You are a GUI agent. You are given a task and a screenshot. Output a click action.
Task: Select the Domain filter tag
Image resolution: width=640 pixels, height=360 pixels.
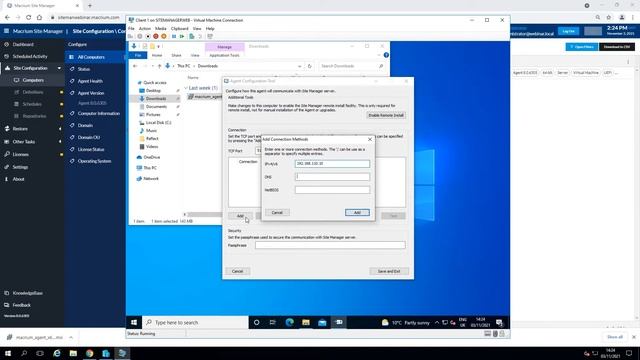point(85,125)
